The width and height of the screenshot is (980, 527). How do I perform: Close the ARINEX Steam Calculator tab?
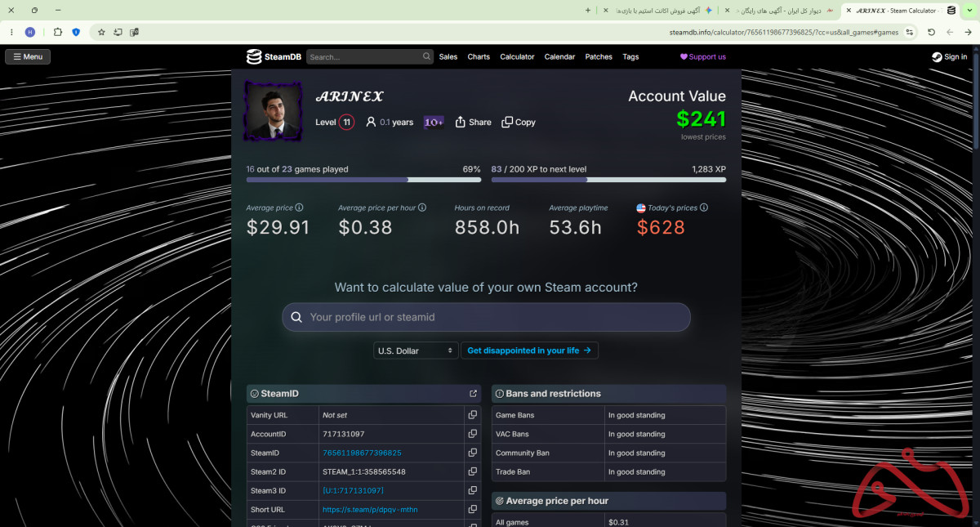[849, 10]
